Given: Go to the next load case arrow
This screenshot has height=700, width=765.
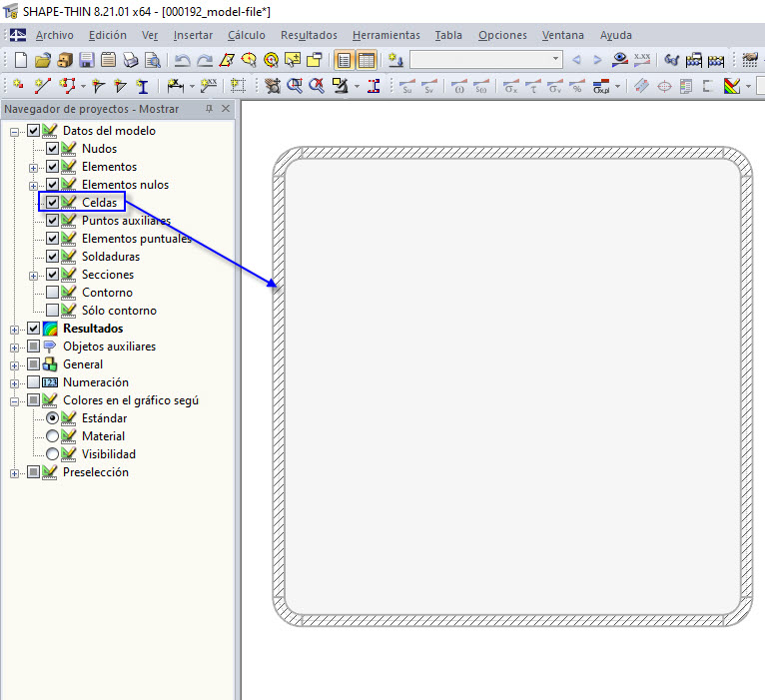Looking at the screenshot, I should coord(597,60).
